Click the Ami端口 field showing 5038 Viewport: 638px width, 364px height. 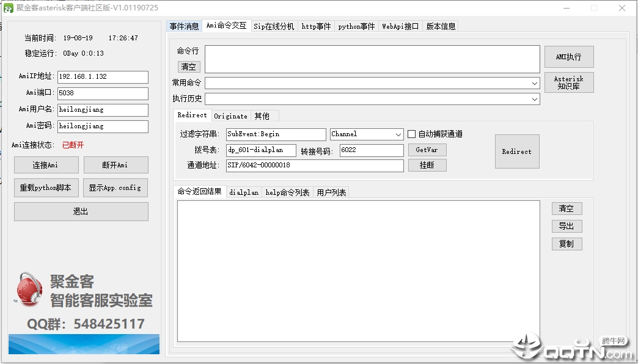pos(103,93)
